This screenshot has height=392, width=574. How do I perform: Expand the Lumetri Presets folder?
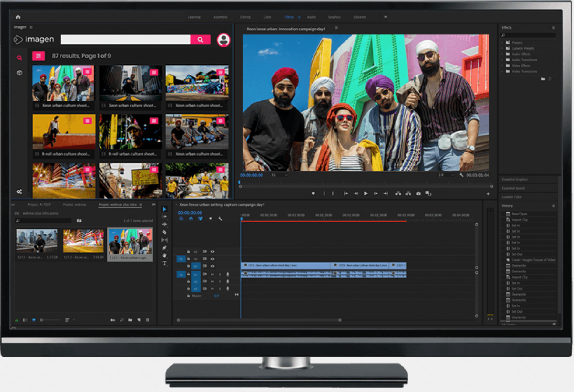502,48
